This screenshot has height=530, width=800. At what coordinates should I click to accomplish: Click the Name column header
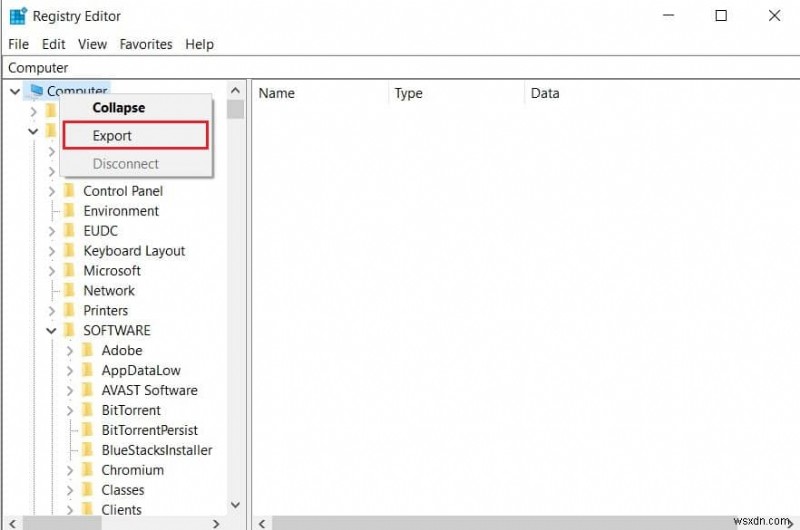[277, 93]
